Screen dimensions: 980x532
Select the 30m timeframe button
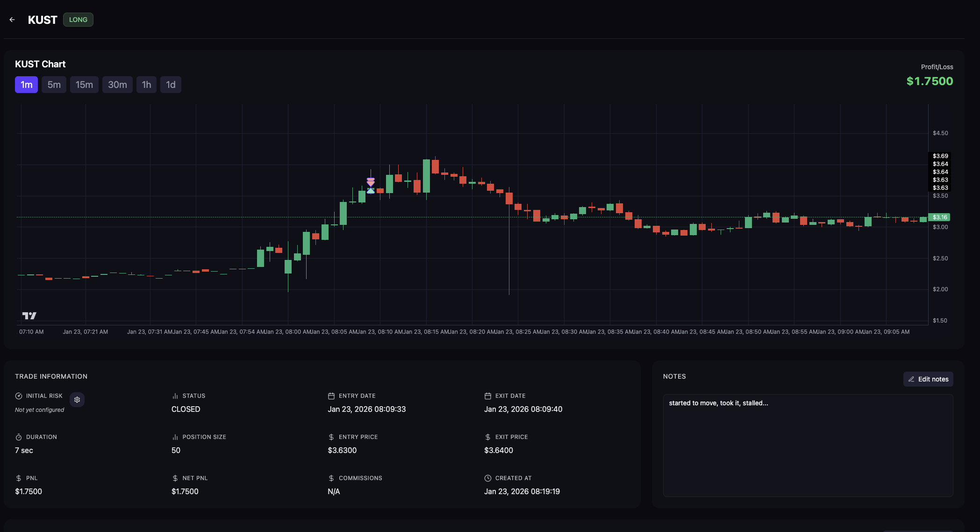pos(117,85)
